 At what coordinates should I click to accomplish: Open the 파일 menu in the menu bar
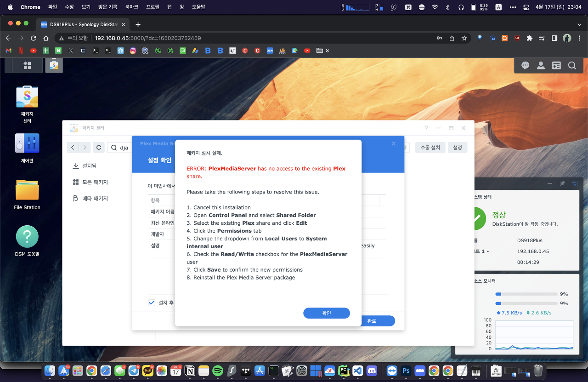click(x=53, y=7)
